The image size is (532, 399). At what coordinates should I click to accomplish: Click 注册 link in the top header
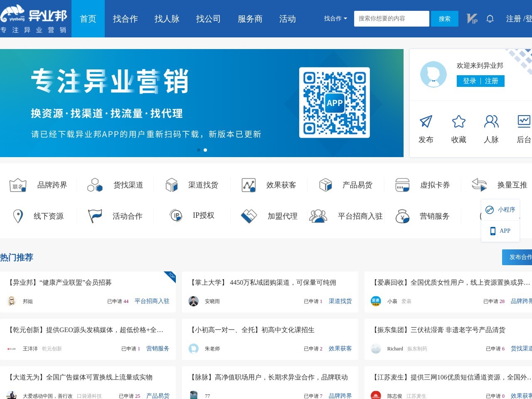point(513,19)
